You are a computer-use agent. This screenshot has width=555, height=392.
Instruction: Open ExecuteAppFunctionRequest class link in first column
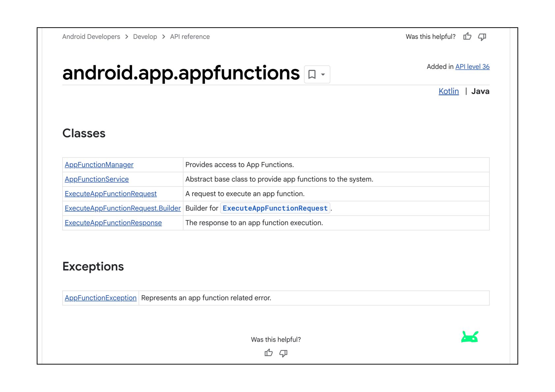click(111, 194)
